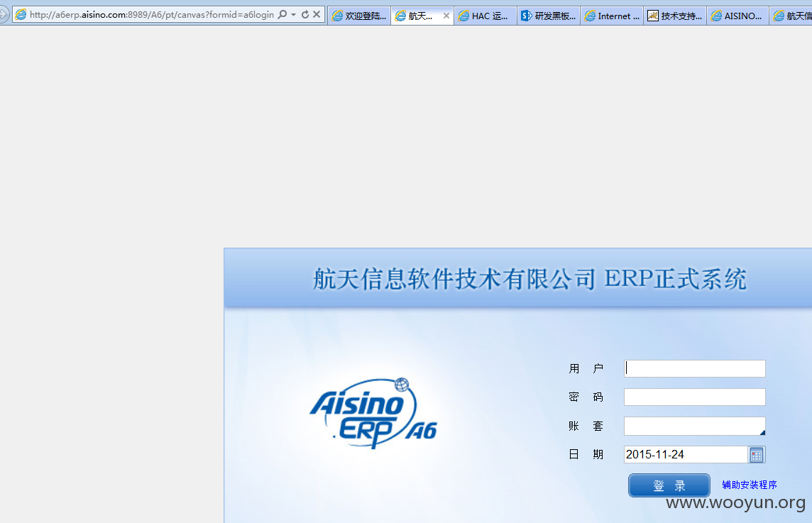This screenshot has width=812, height=523.
Task: Click the IE icon on HAC 运 tab
Action: point(463,16)
